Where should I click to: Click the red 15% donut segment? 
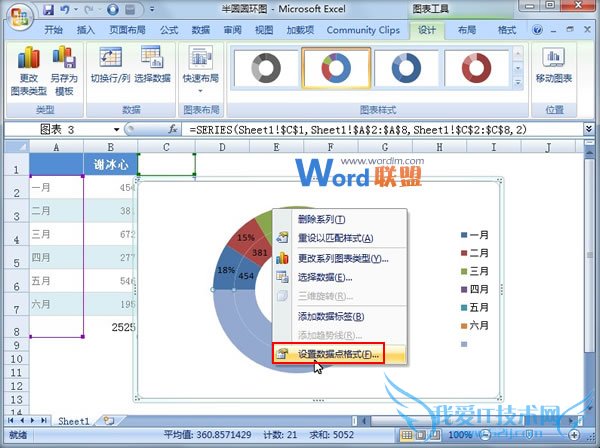245,236
